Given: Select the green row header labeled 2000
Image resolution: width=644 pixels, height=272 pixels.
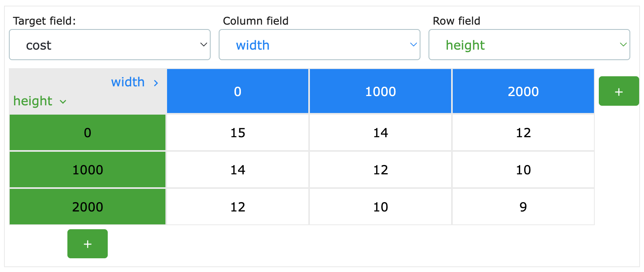Looking at the screenshot, I should [x=87, y=207].
